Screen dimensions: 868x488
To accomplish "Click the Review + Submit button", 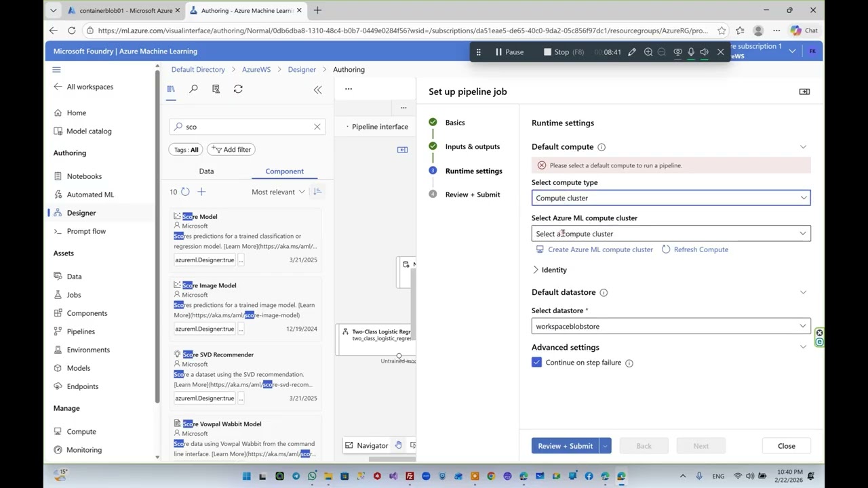I will [x=566, y=446].
